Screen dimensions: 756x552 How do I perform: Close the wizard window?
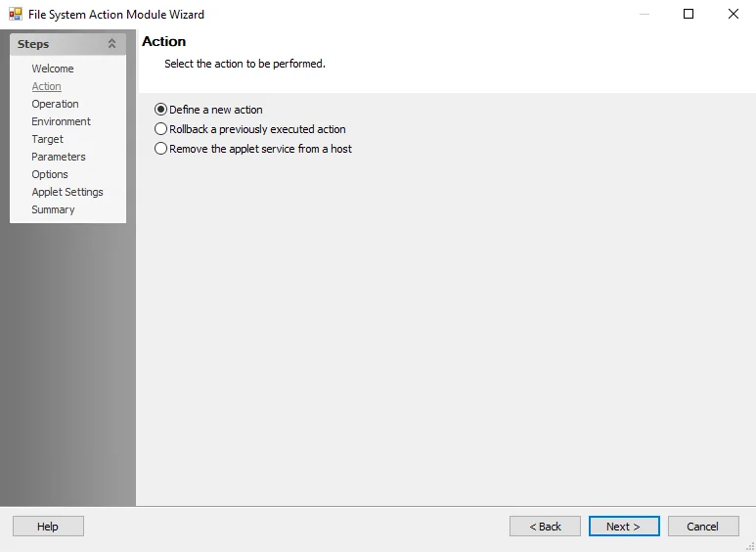coord(734,14)
